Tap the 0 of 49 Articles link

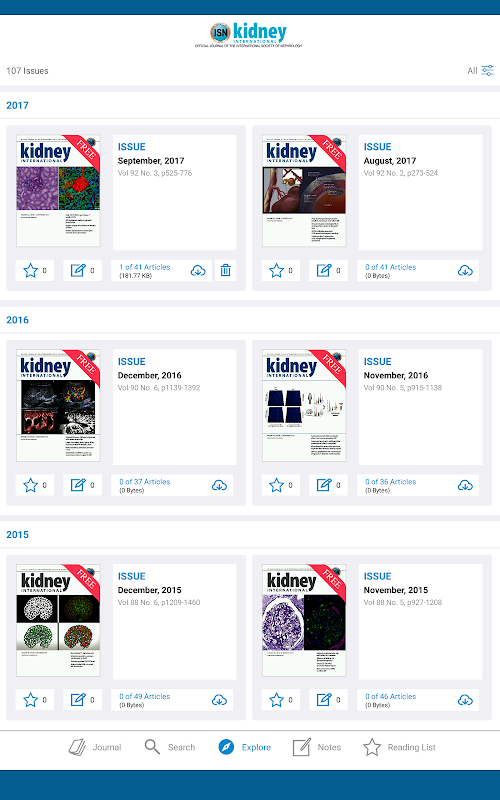(x=145, y=696)
